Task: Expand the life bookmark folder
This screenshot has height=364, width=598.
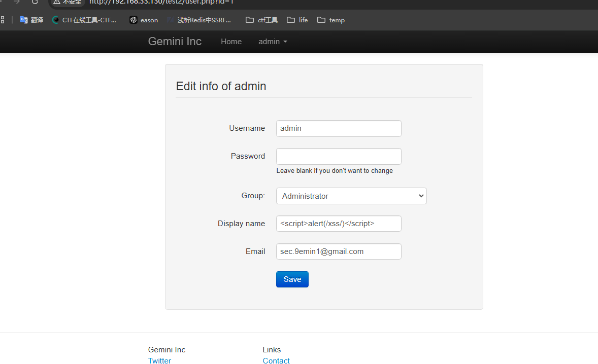Action: tap(297, 20)
